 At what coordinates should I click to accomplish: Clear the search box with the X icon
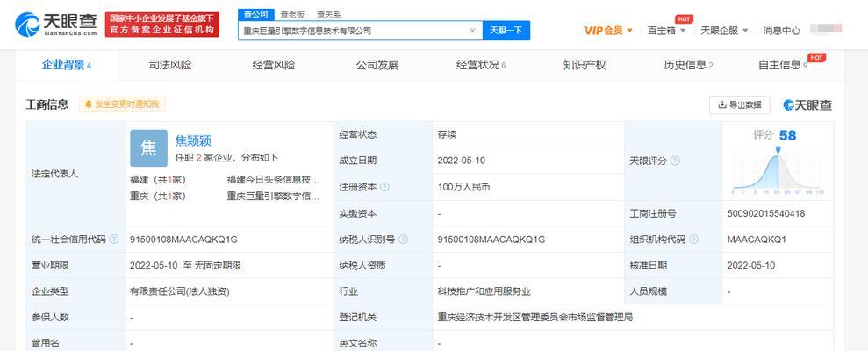pyautogui.click(x=472, y=31)
